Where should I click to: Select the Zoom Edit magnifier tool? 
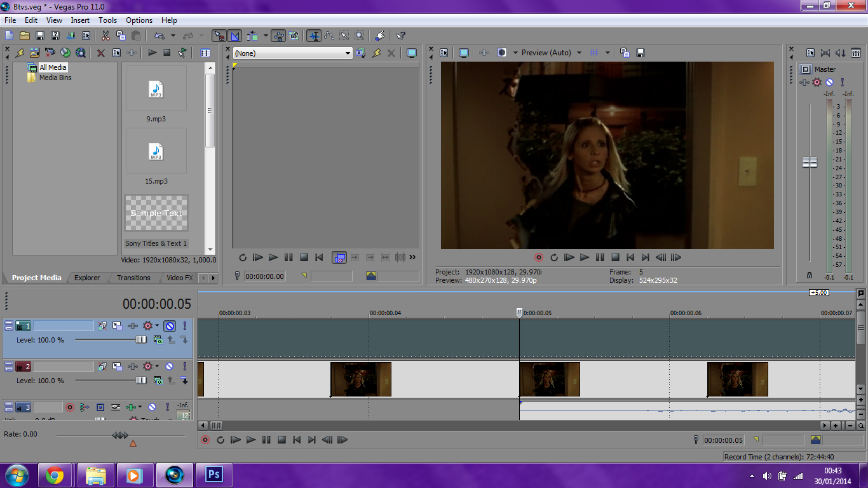[x=360, y=36]
